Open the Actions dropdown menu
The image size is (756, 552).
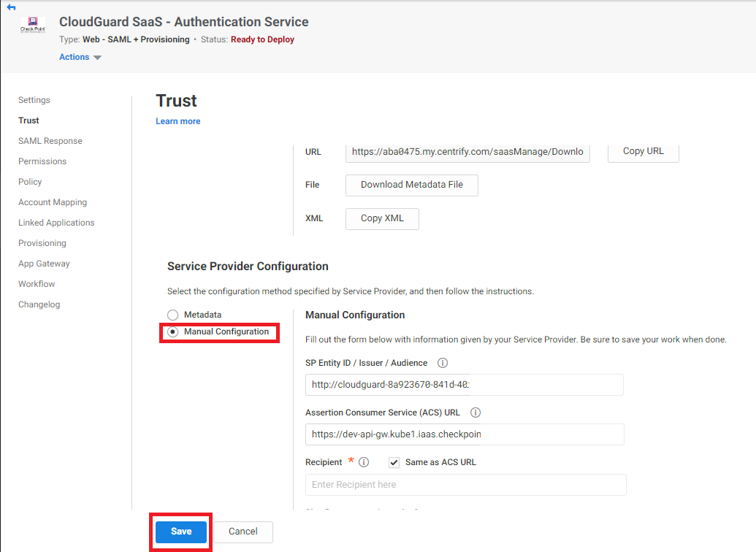point(80,57)
